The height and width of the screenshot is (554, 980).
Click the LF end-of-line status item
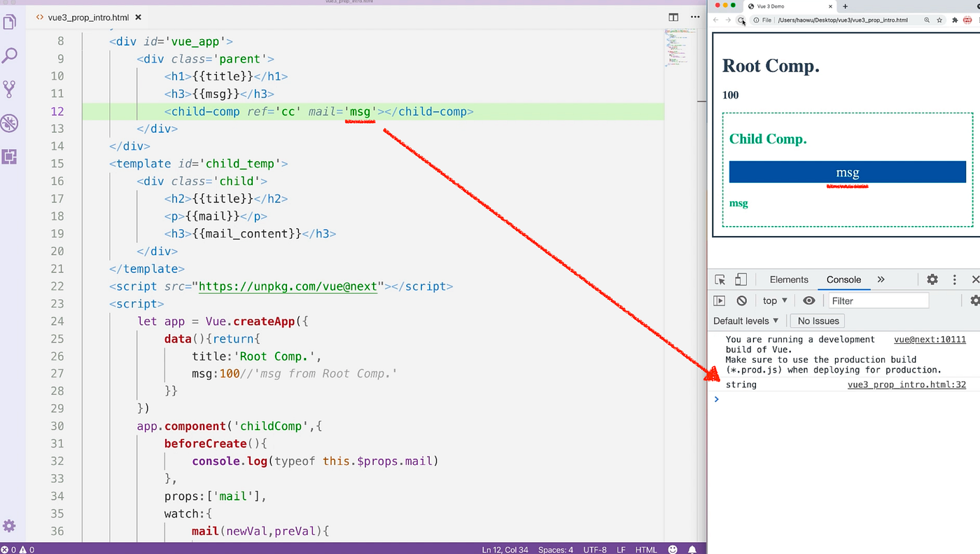coord(622,549)
